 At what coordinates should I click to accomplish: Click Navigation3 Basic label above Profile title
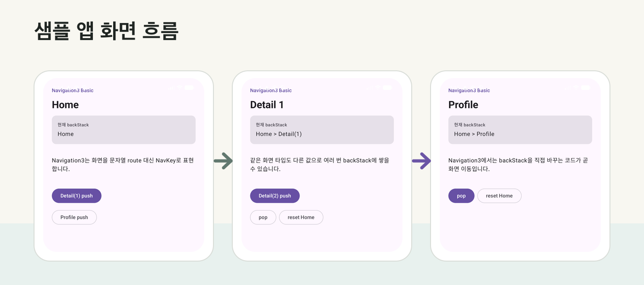point(469,91)
